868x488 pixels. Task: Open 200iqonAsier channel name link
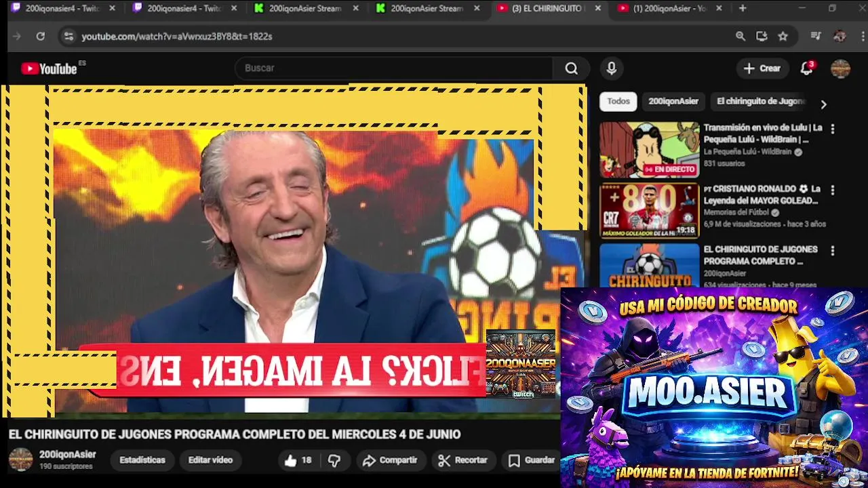(x=68, y=455)
